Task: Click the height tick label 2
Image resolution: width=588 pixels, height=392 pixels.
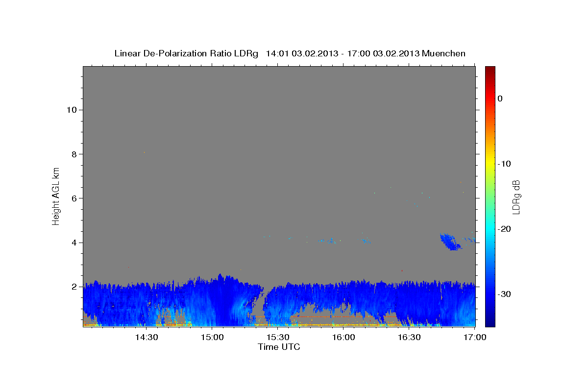Action: click(75, 287)
